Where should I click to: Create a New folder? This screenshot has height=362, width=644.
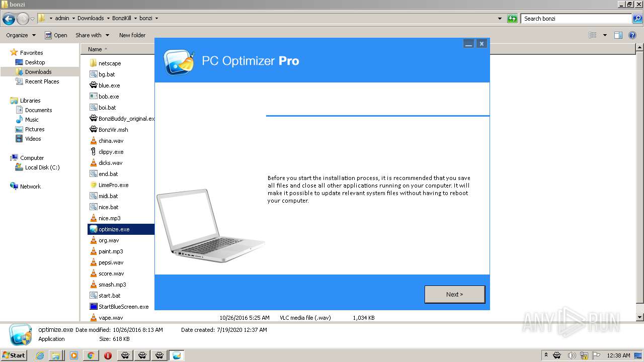point(132,35)
